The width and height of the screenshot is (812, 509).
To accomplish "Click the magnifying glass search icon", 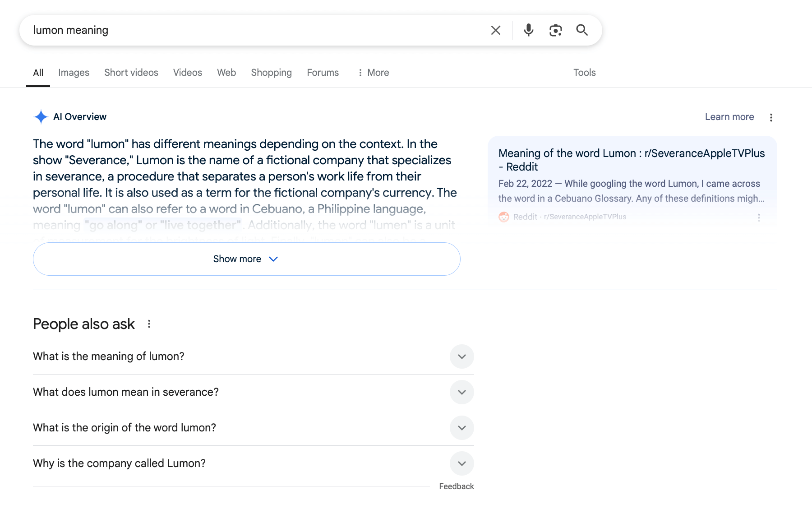I will (582, 30).
